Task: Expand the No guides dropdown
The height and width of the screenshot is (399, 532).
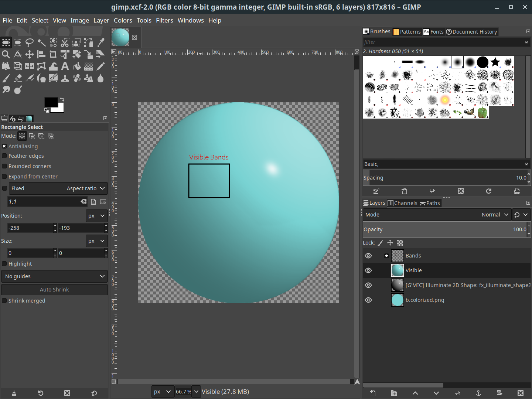Action: tap(55, 276)
